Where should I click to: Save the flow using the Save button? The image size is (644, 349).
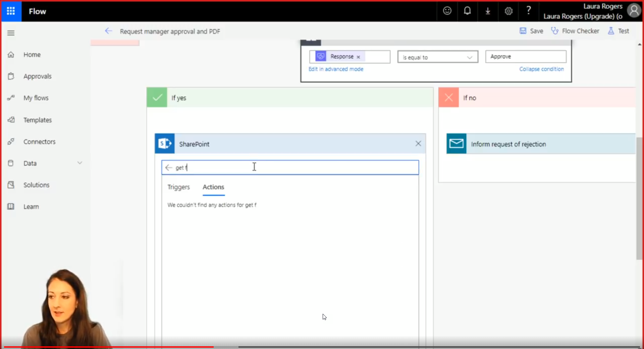click(x=532, y=31)
